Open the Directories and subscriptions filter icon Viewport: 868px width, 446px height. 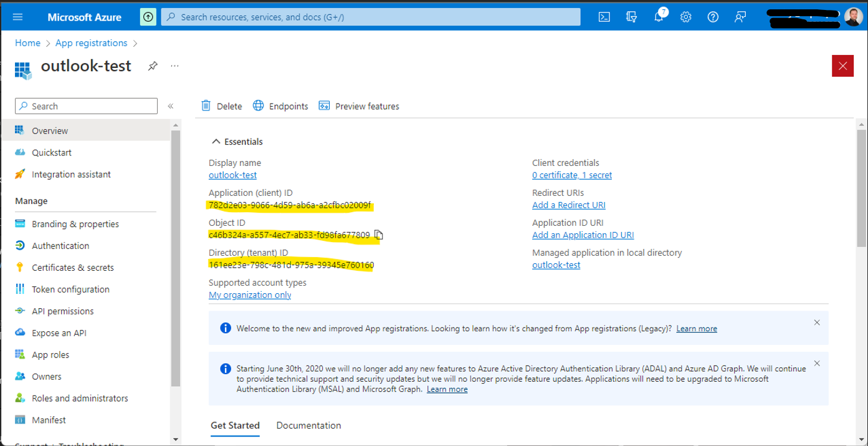(x=631, y=17)
